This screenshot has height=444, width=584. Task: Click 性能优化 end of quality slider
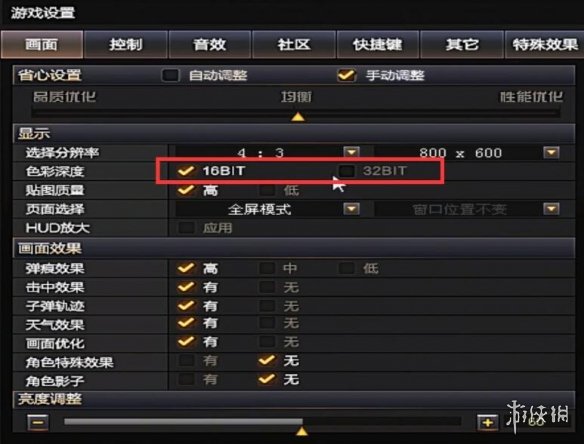pos(531,97)
